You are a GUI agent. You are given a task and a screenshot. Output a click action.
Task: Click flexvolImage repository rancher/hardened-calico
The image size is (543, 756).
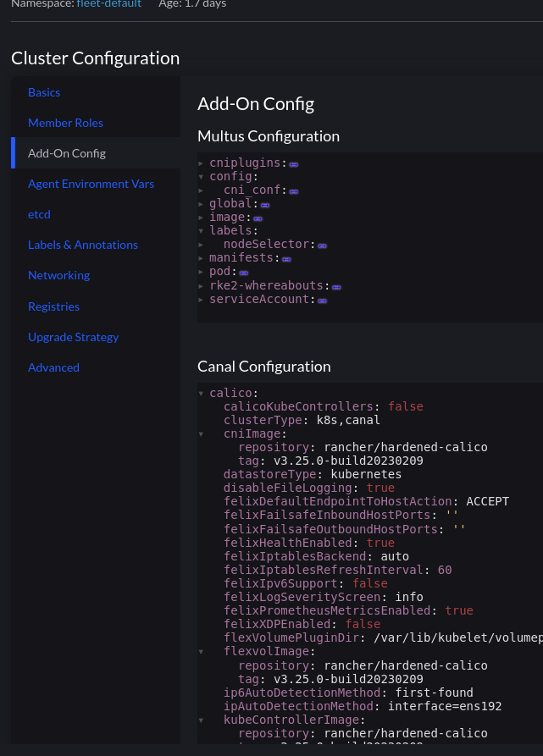click(x=406, y=665)
